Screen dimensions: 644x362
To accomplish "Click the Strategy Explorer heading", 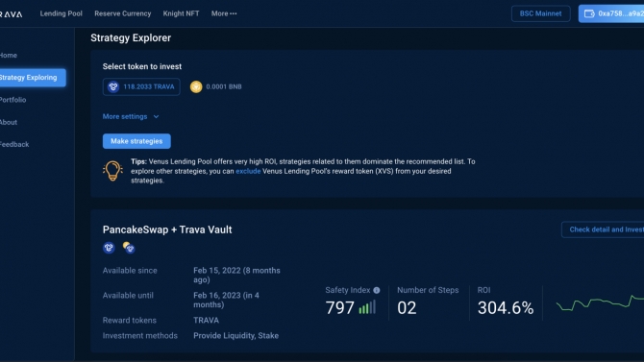I will pyautogui.click(x=131, y=37).
